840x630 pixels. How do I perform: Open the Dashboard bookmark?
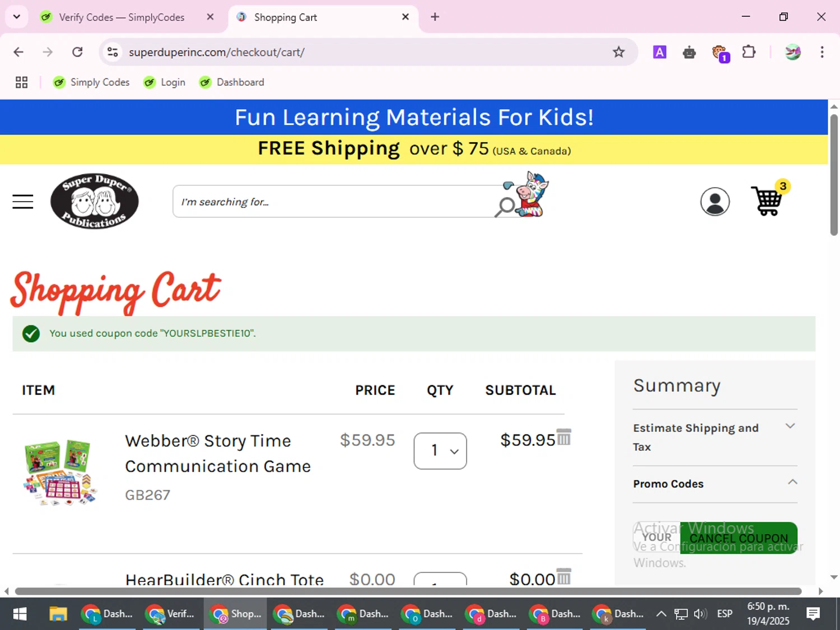pos(232,82)
